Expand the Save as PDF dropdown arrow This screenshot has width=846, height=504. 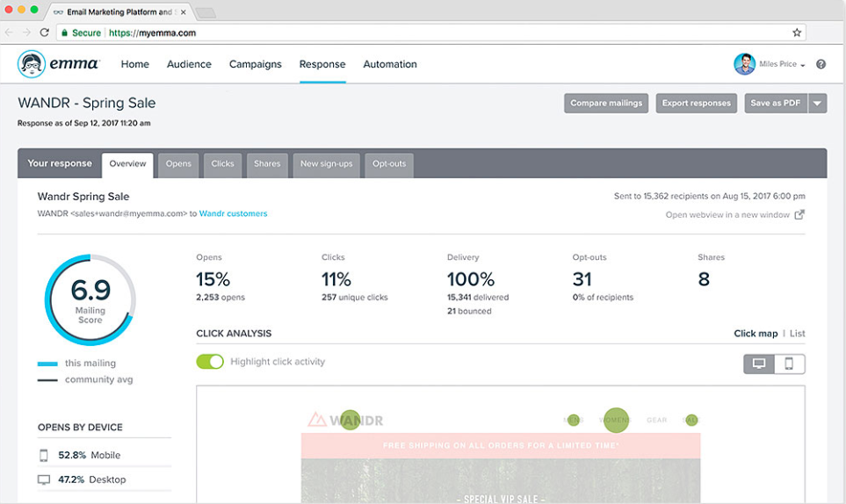point(817,104)
